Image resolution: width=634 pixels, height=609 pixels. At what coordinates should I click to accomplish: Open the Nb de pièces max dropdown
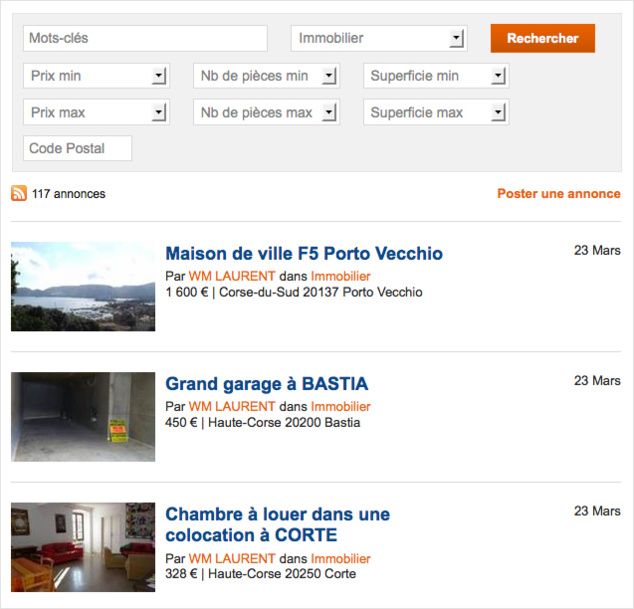(266, 113)
